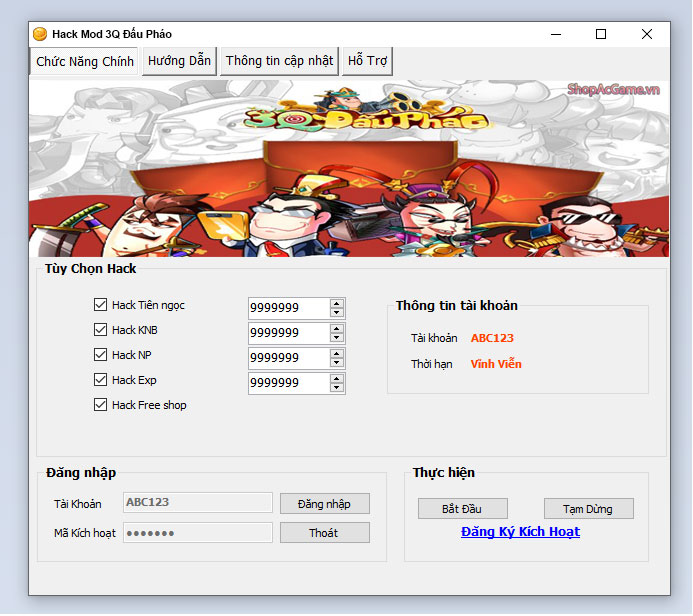Screen dimensions: 693x616
Task: Increase Hack NP value with up arrow
Action: (337, 354)
